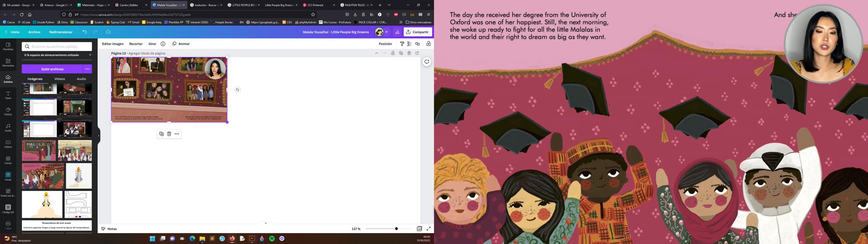Enter fullscreen presentation mode icon

click(429, 229)
